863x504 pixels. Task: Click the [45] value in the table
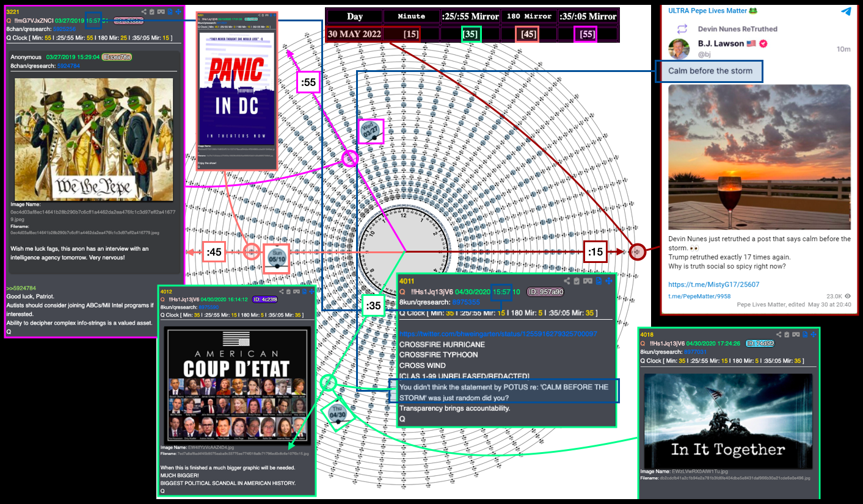click(529, 35)
